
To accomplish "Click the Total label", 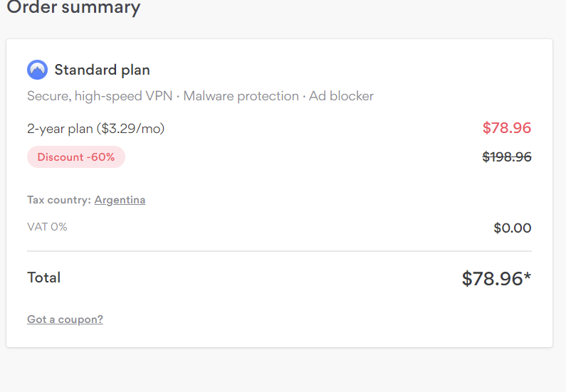I will (x=44, y=277).
